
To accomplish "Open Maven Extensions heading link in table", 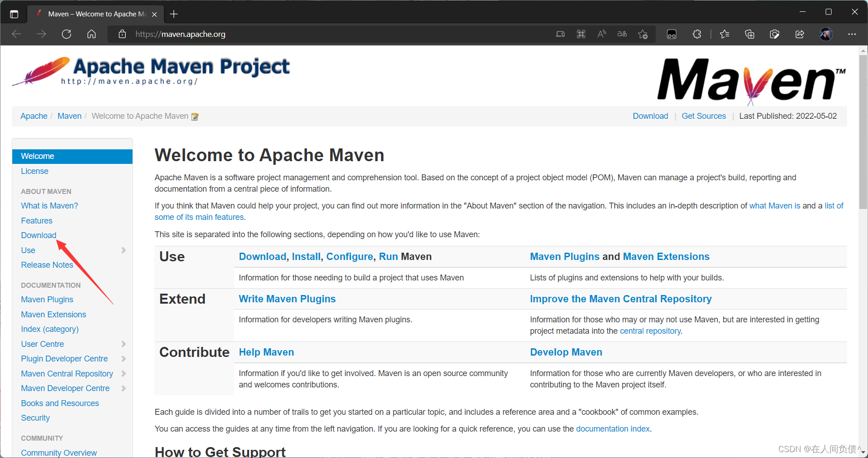I will tap(666, 257).
